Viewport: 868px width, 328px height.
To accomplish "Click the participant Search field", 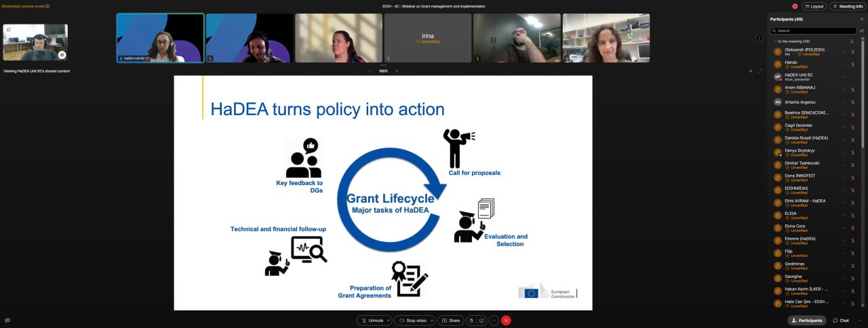I will (816, 30).
